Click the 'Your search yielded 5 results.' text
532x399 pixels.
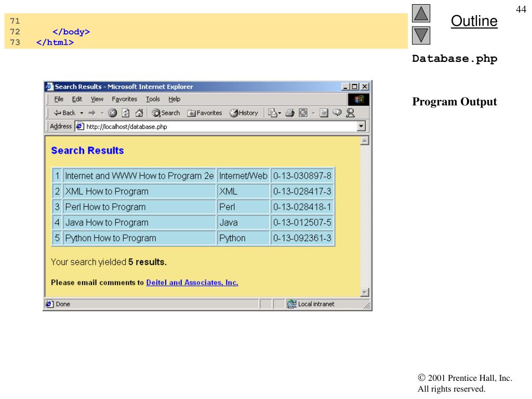pos(109,262)
